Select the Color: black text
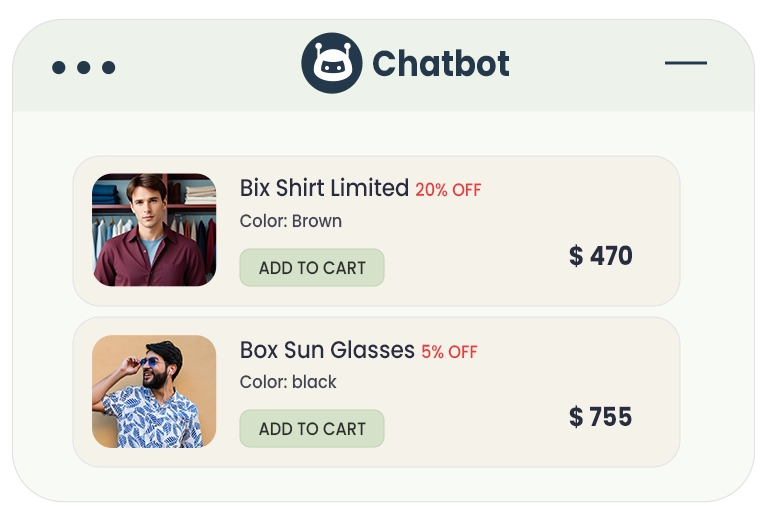The height and width of the screenshot is (528, 768). pos(288,382)
